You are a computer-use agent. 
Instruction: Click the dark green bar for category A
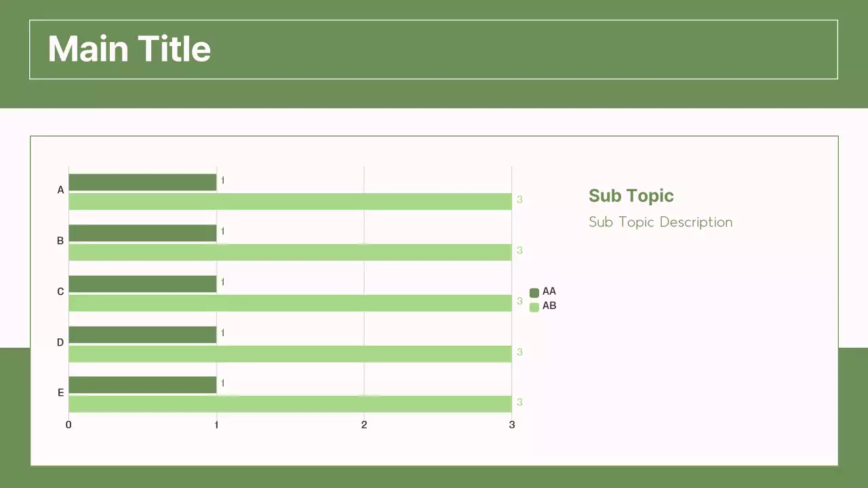click(x=142, y=182)
